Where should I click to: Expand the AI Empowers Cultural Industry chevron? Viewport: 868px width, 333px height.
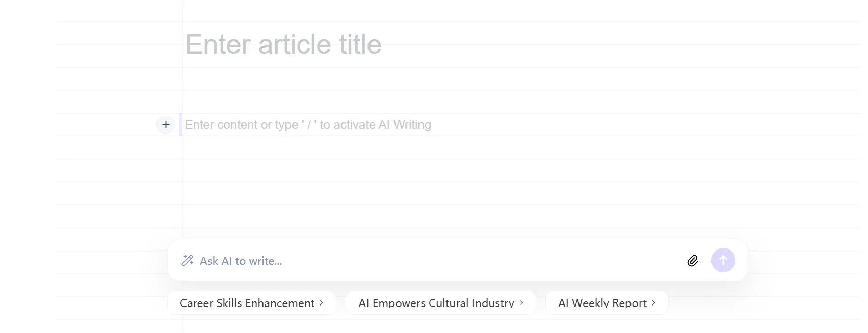point(521,303)
